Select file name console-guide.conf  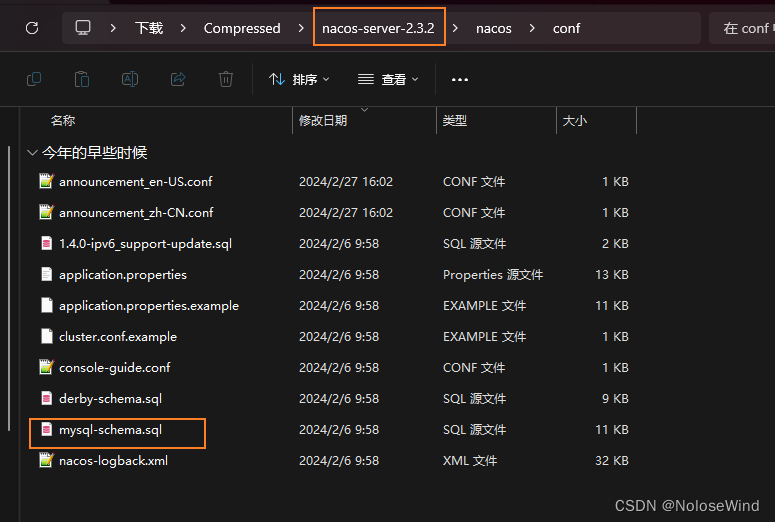coord(114,368)
